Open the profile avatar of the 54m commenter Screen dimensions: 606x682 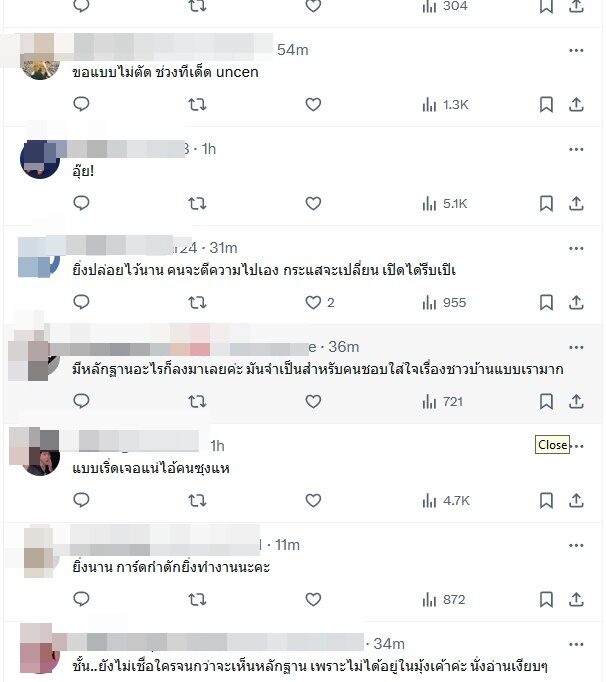point(40,60)
